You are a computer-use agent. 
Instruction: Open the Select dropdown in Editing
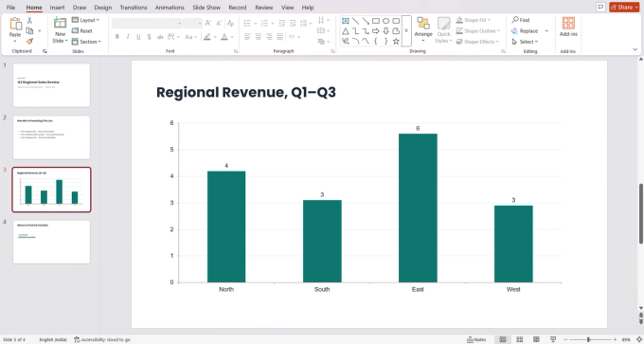coord(525,42)
